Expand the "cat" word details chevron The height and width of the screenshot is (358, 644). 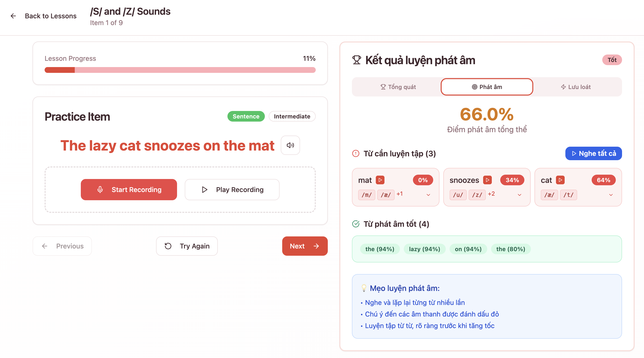click(611, 195)
